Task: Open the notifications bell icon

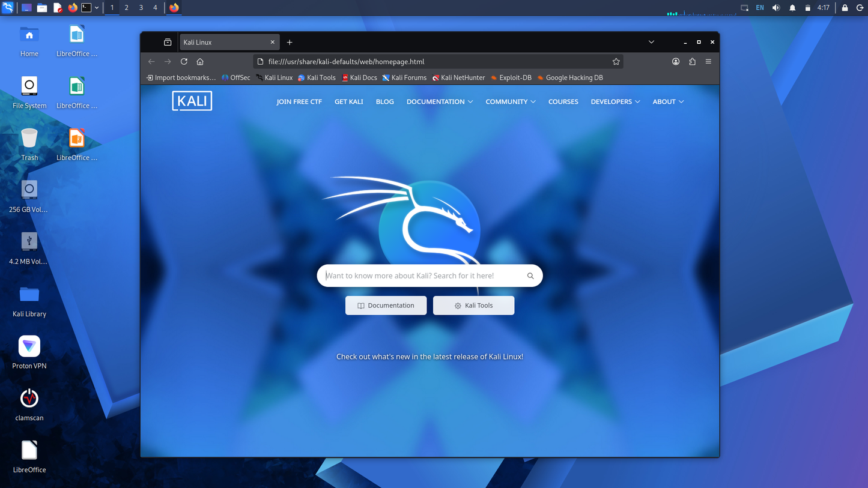Action: click(x=792, y=8)
